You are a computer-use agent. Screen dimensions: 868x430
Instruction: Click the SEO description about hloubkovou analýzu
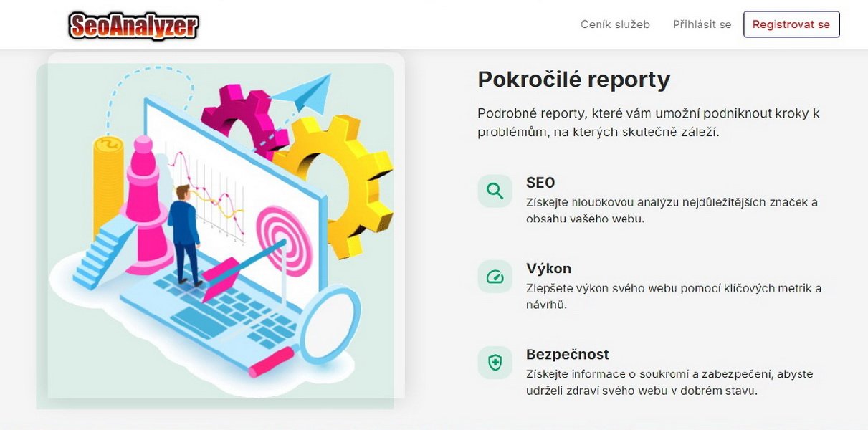point(672,210)
